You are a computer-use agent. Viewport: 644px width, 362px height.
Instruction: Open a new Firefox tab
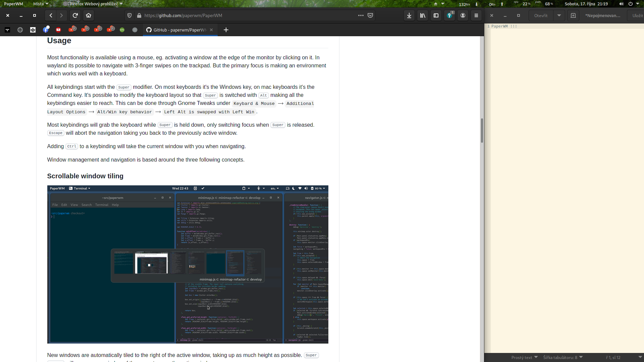226,30
